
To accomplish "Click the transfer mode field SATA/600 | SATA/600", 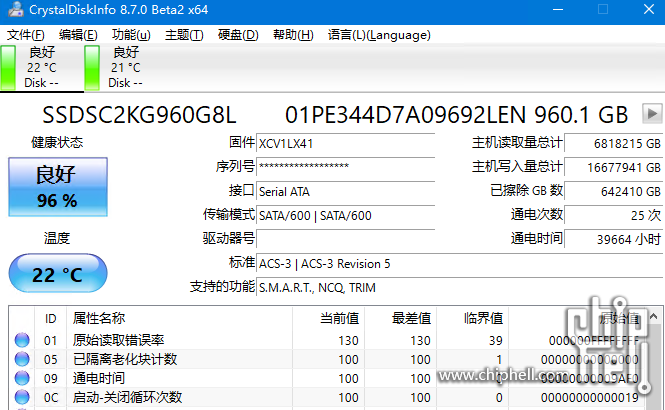I will (346, 215).
